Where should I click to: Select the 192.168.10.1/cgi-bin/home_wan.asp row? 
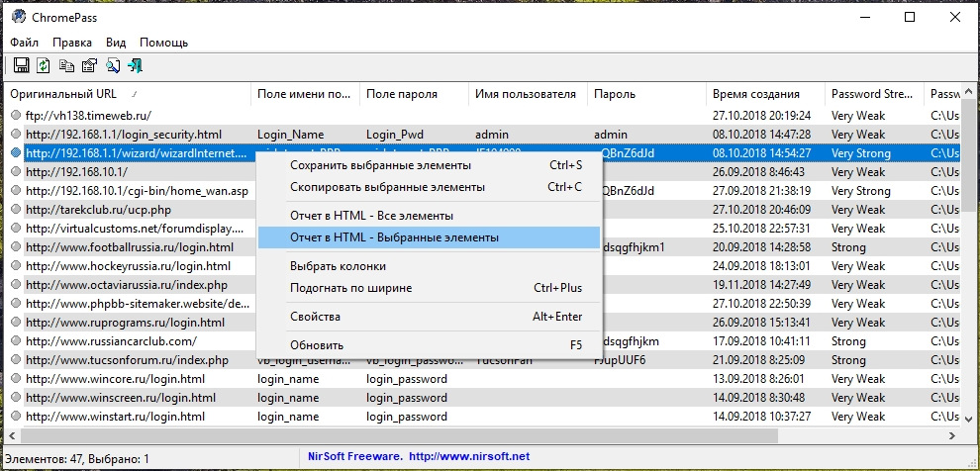coord(482,191)
